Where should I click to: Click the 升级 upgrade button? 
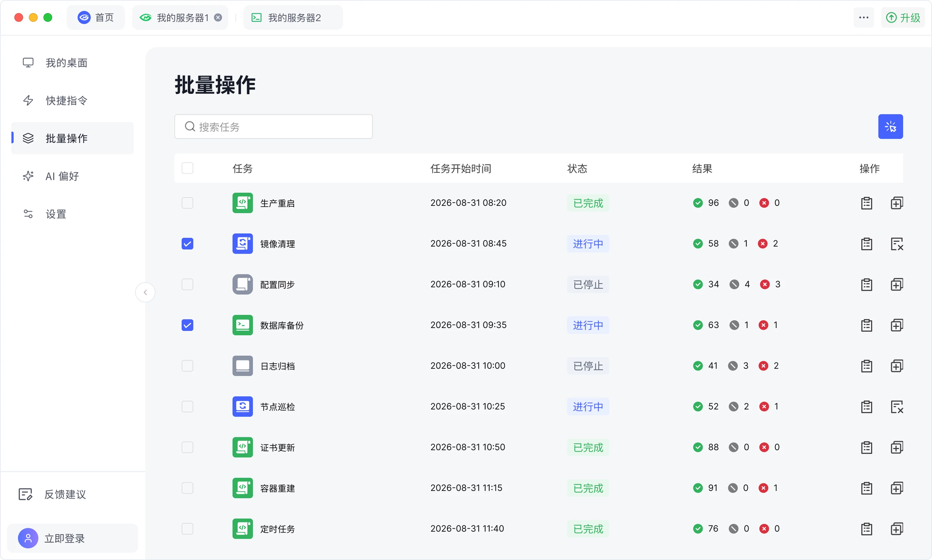pos(903,17)
